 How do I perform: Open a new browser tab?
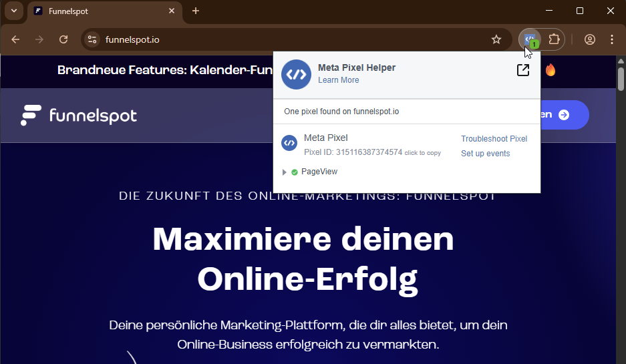pyautogui.click(x=196, y=11)
